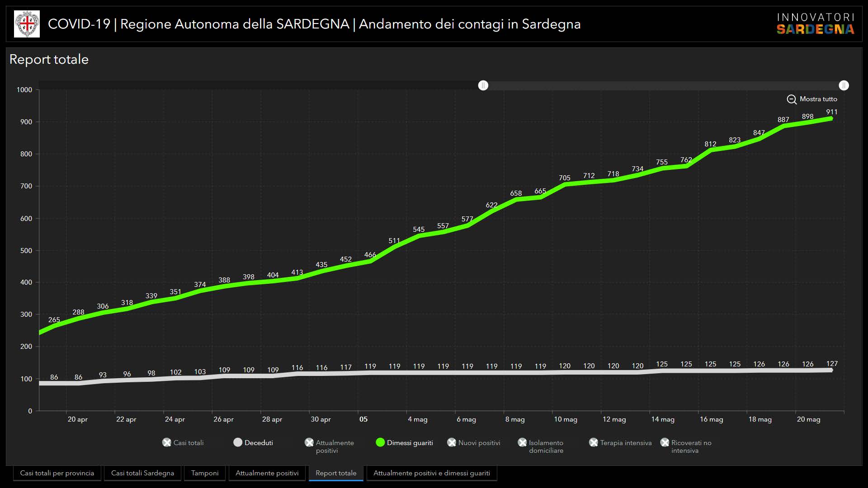Click the Innovatori Sardegna logo
Viewport: 868px width, 488px height.
click(815, 24)
